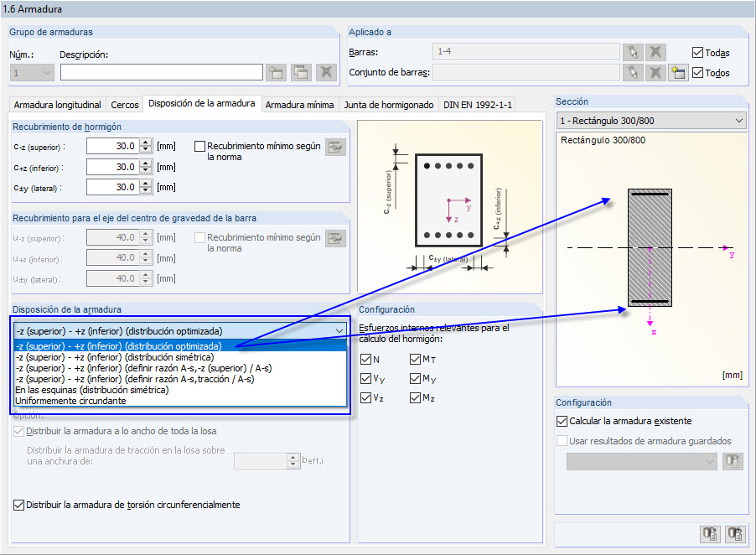
Task: Open the disabled standard settings icon for axis cover
Action: click(335, 238)
